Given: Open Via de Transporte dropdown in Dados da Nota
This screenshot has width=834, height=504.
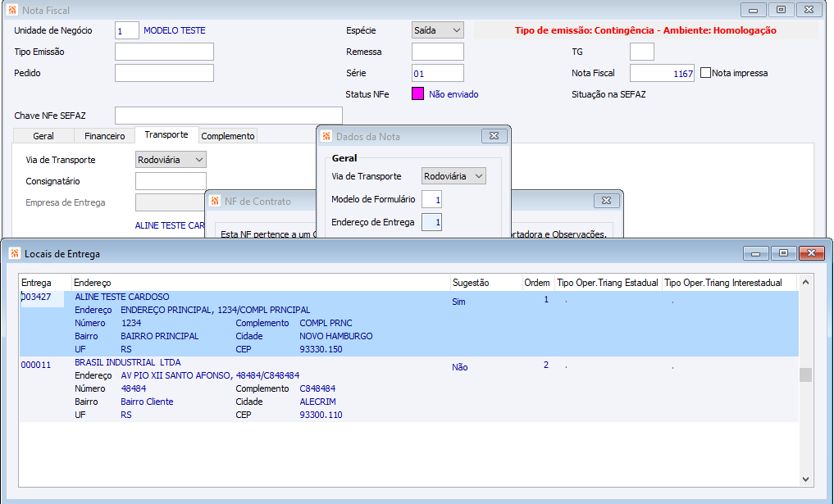Looking at the screenshot, I should [453, 176].
